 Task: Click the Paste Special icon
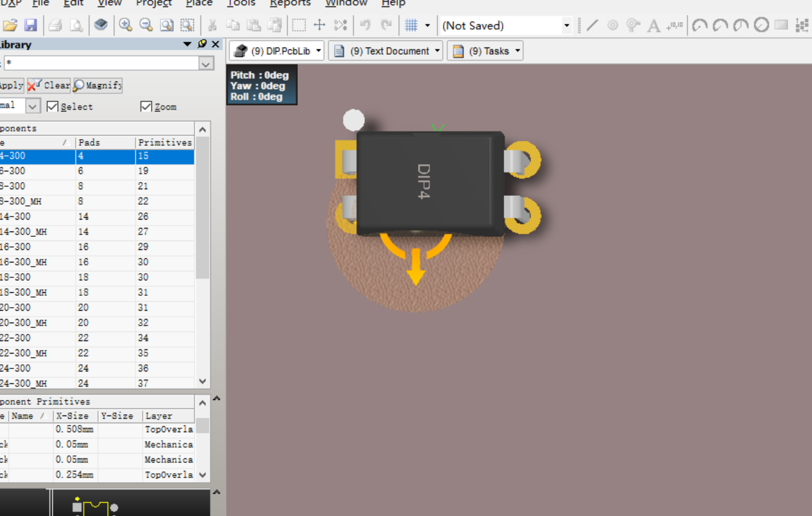[274, 25]
